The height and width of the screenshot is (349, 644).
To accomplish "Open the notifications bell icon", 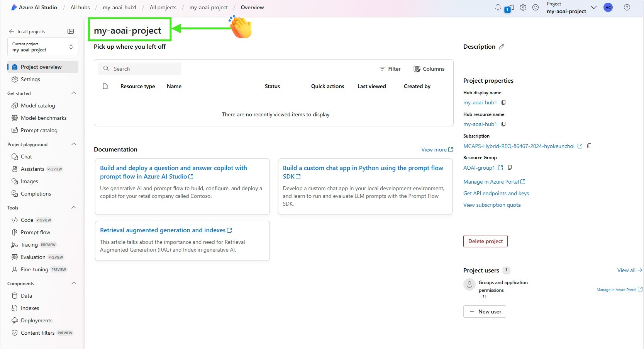I will click(498, 7).
